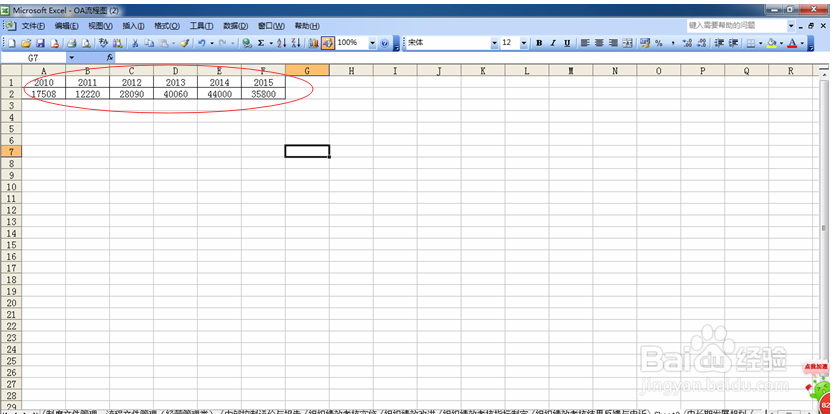Screen dimensions: 835x414
Task: Click the help question input box
Action: (736, 25)
